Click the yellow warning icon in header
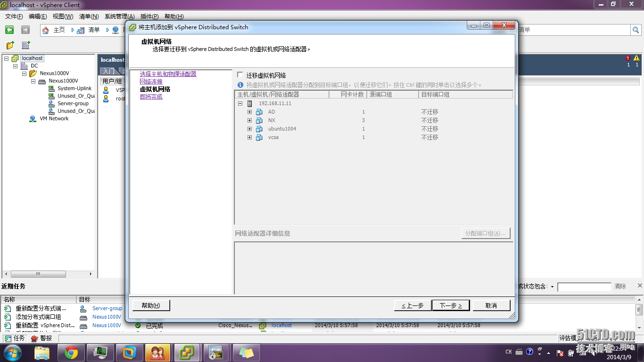 636,58
